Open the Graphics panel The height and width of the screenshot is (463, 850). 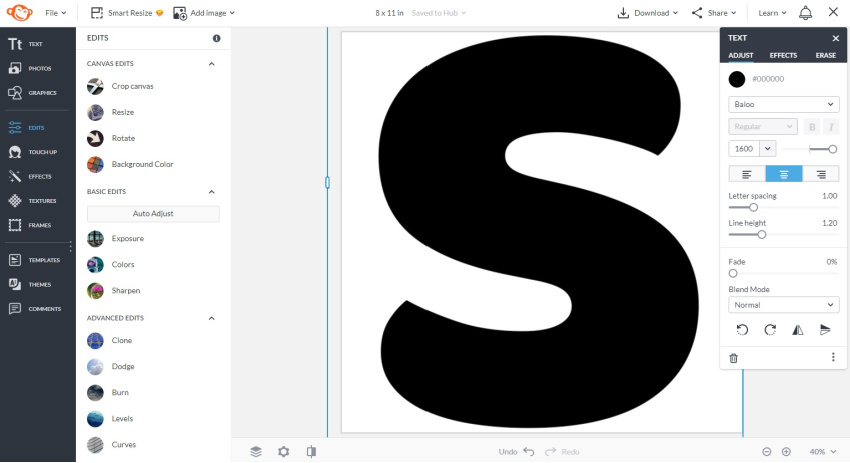pos(32,93)
